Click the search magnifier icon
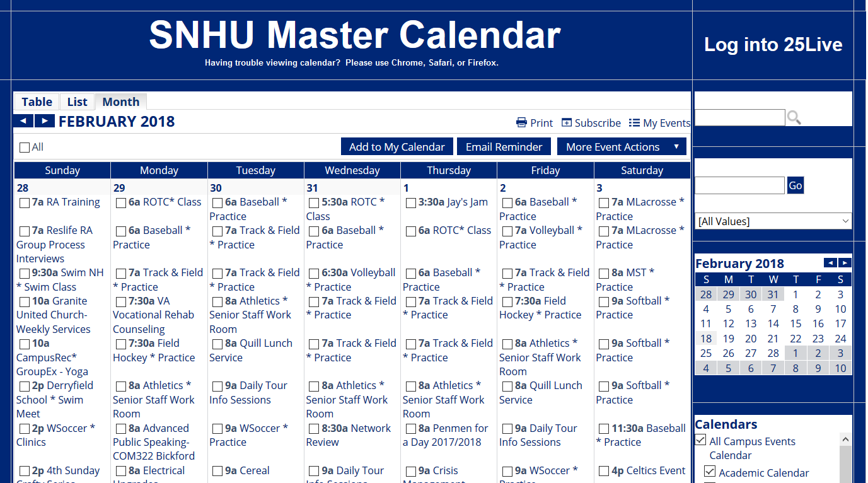 click(x=794, y=117)
